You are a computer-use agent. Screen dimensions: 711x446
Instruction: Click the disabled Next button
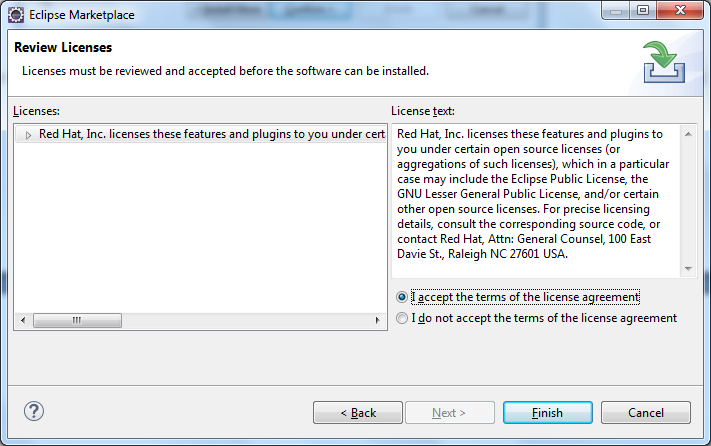449,412
